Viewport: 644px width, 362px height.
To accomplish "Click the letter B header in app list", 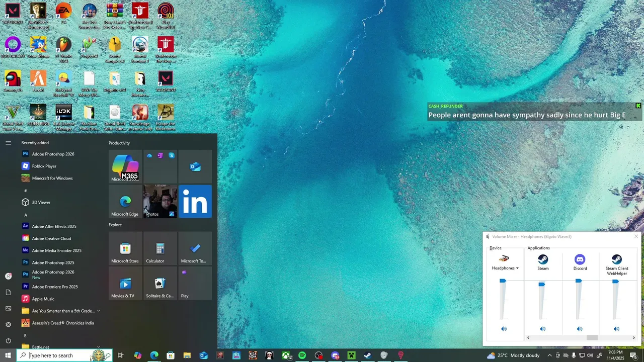I will [x=26, y=335].
